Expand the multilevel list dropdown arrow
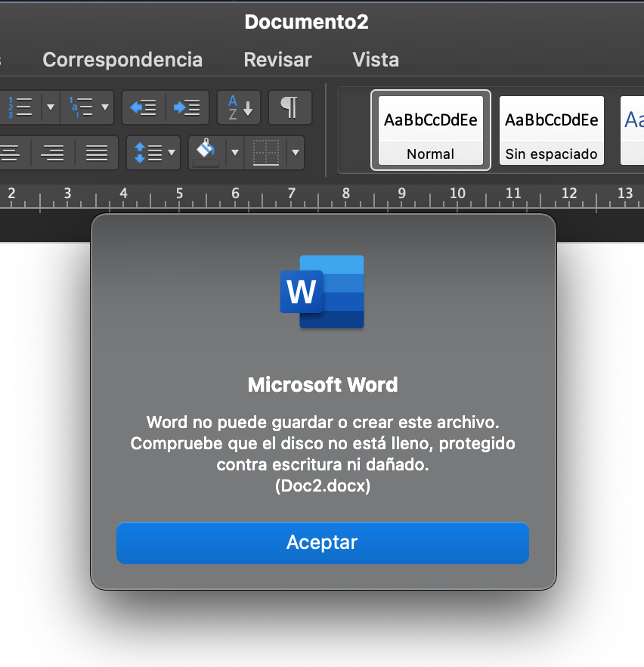Image resolution: width=644 pixels, height=667 pixels. pyautogui.click(x=105, y=107)
